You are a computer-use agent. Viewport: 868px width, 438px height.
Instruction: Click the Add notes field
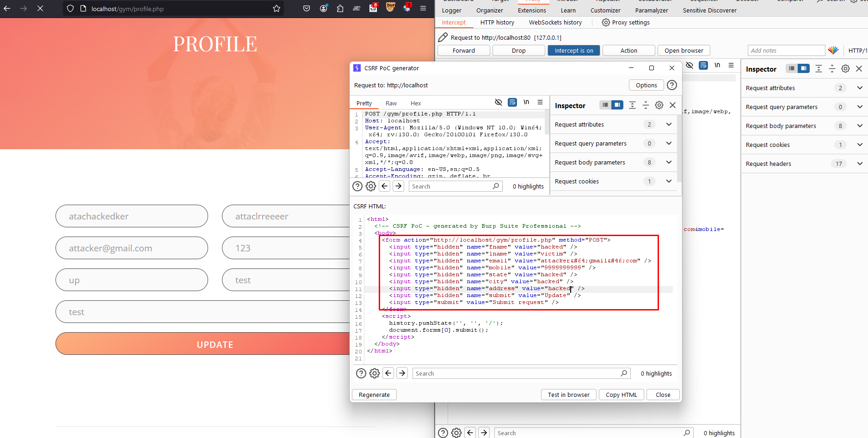tap(786, 50)
